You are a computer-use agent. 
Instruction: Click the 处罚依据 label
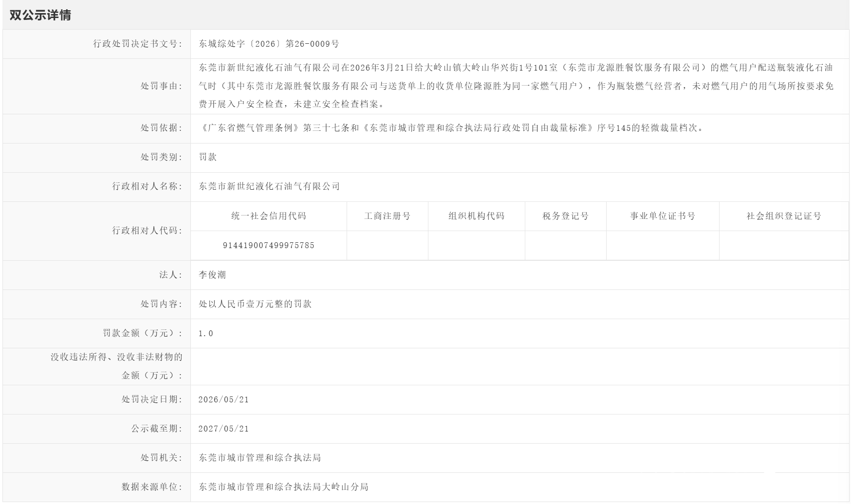coord(162,128)
